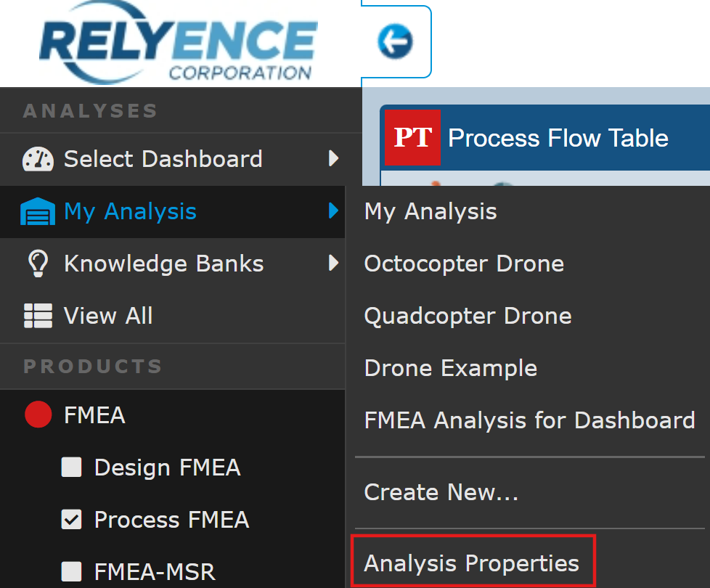Click the My Analysis warehouse icon
Image resolution: width=710 pixels, height=588 pixels.
click(37, 212)
